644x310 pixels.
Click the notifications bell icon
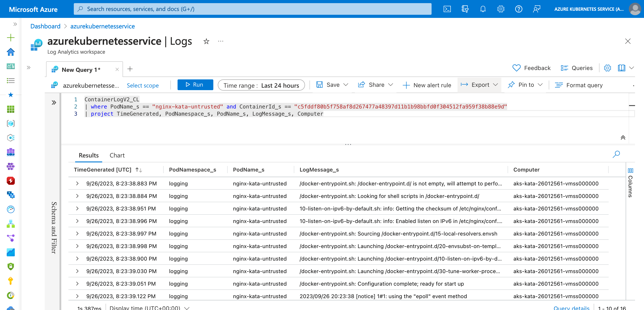click(483, 9)
